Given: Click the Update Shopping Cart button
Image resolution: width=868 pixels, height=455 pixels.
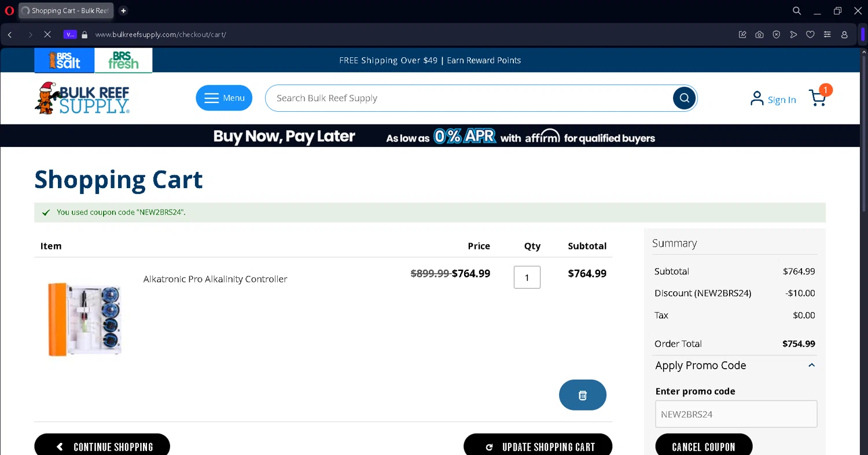Looking at the screenshot, I should click(538, 446).
